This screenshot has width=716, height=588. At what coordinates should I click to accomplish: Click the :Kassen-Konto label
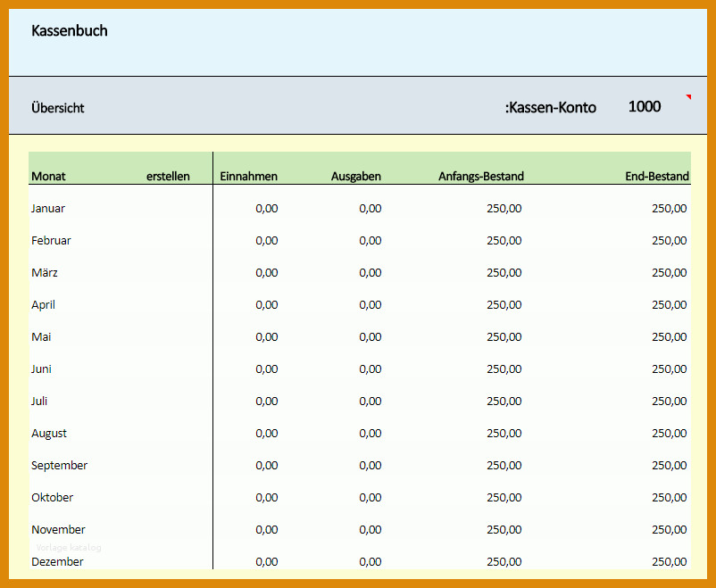click(x=550, y=108)
